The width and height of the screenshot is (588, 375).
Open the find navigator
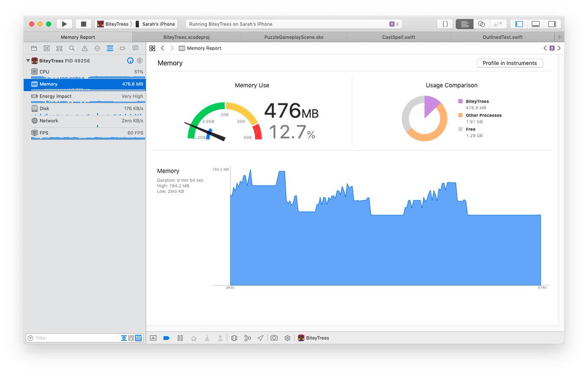pos(72,48)
